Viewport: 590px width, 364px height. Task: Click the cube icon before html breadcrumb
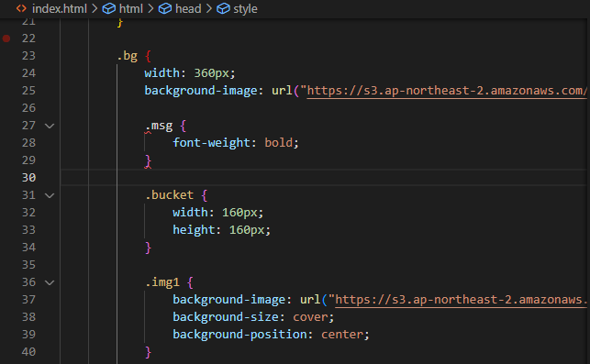point(109,8)
